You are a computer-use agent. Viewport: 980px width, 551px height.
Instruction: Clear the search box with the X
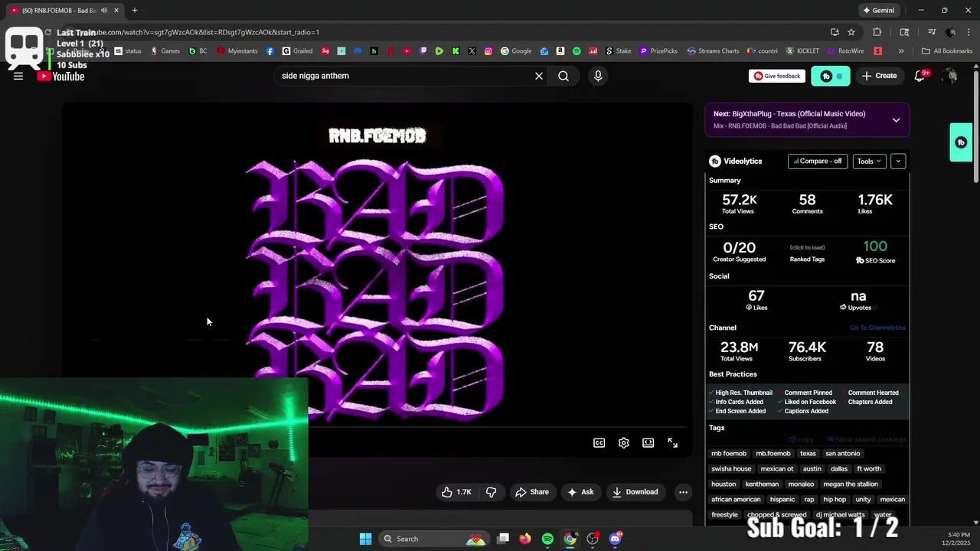(x=539, y=76)
